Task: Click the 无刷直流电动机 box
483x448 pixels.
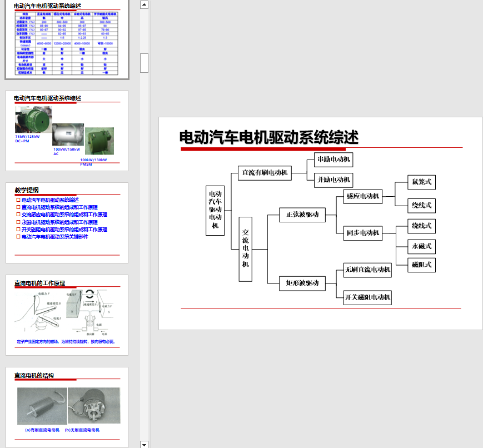Action: pos(367,270)
